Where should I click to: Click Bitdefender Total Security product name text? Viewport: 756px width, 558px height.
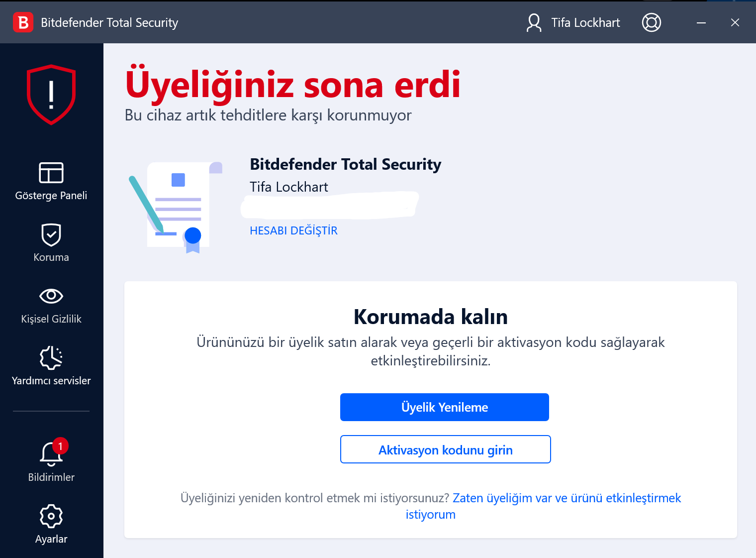346,164
